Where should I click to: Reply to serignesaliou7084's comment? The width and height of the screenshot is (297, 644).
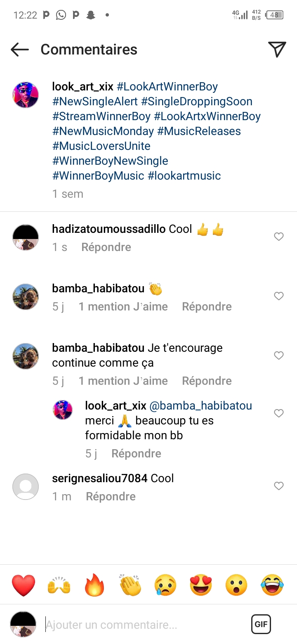(111, 497)
